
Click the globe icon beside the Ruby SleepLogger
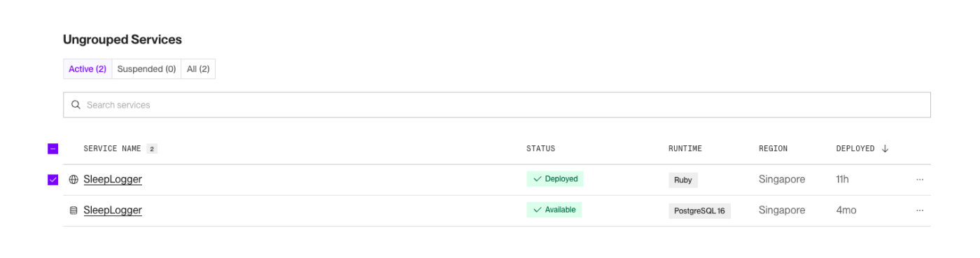(73, 180)
